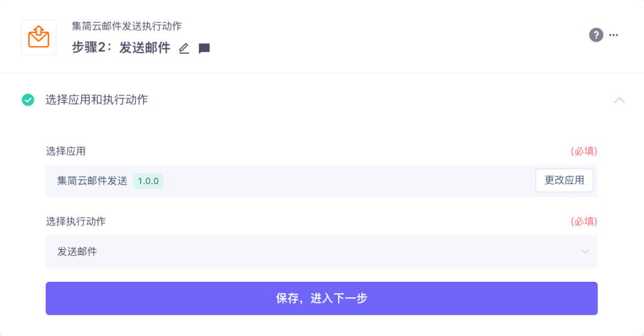
Task: Collapse section with the top-right chevron arrow
Action: coord(620,100)
